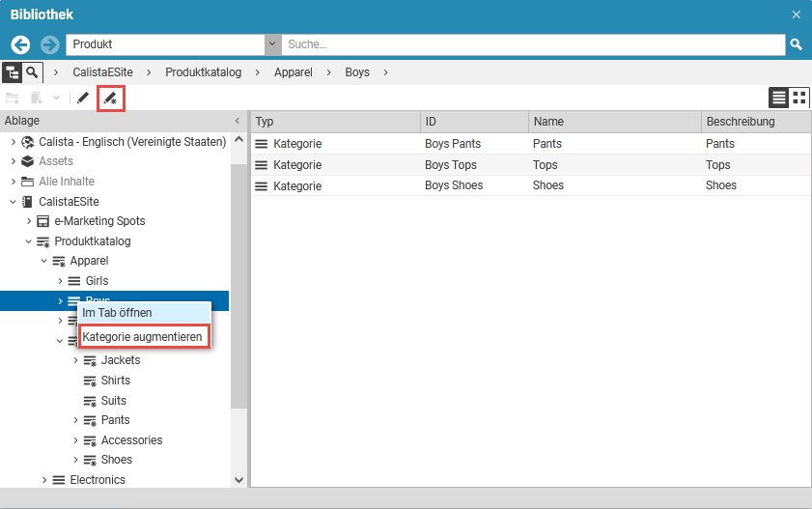Select 'Im Tab öffnen' menu entry
The height and width of the screenshot is (509, 812).
[x=117, y=313]
